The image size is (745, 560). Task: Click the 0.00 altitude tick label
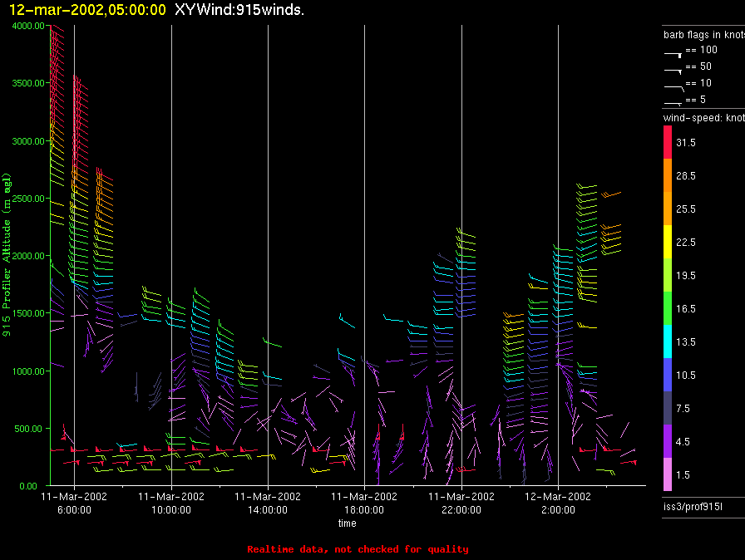tap(28, 486)
